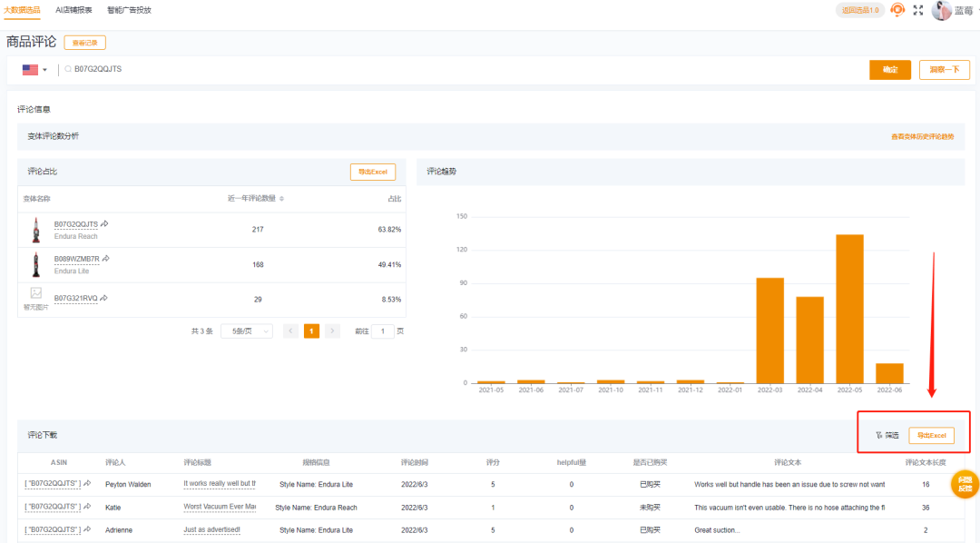Click share icon in Katie row
980x543 pixels.
tap(87, 506)
